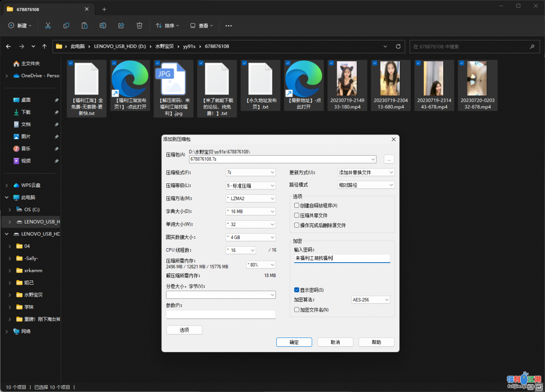This screenshot has width=545, height=392.
Task: Click the 输入密码 password field
Action: point(342,258)
